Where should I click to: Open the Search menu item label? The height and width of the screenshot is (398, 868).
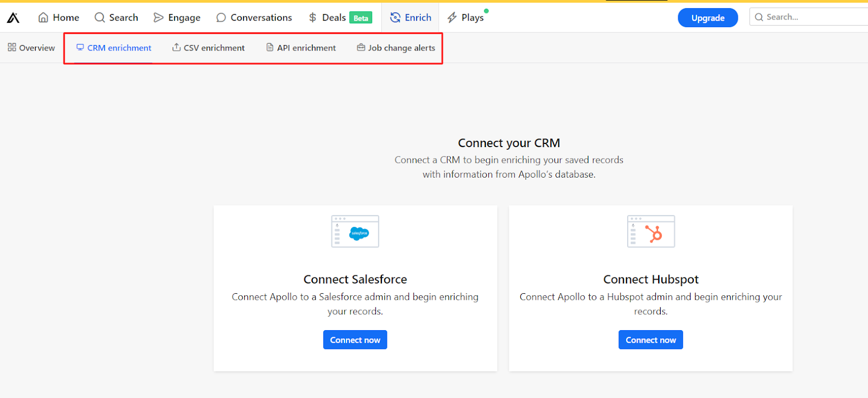click(124, 17)
